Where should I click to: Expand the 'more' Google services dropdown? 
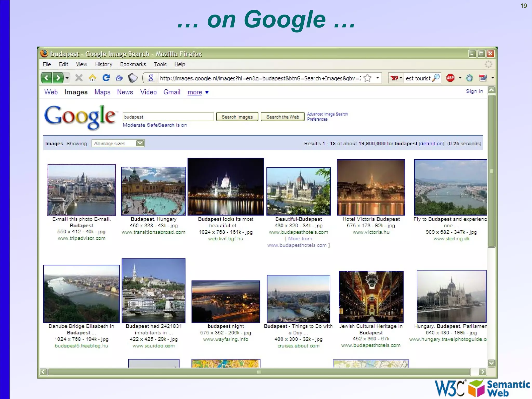click(198, 92)
